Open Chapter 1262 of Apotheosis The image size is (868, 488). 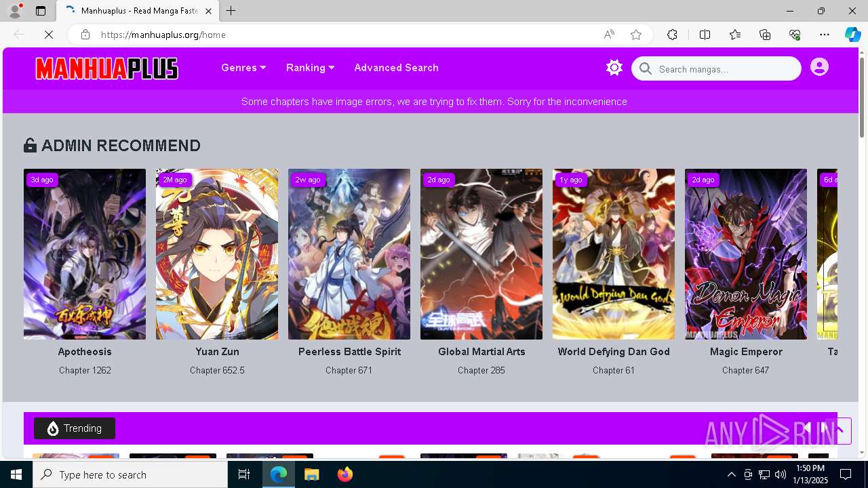pyautogui.click(x=85, y=370)
